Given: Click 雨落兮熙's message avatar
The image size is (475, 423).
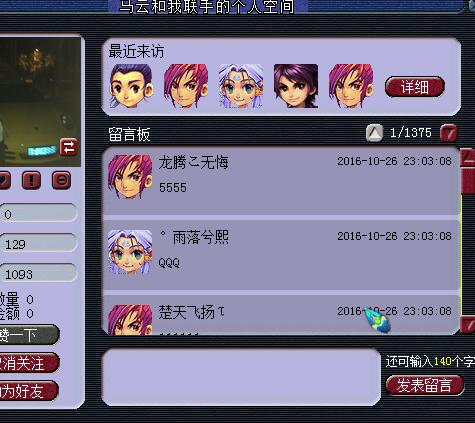Looking at the screenshot, I should click(x=130, y=252).
